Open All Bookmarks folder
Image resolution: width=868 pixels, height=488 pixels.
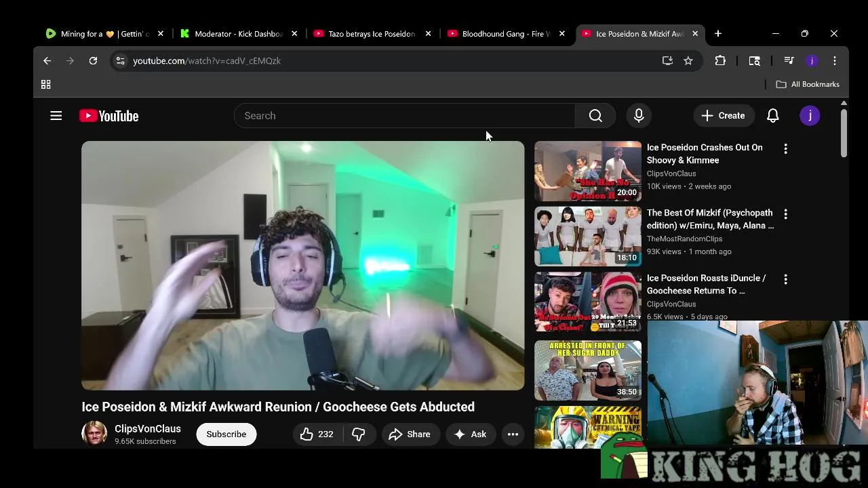(808, 85)
